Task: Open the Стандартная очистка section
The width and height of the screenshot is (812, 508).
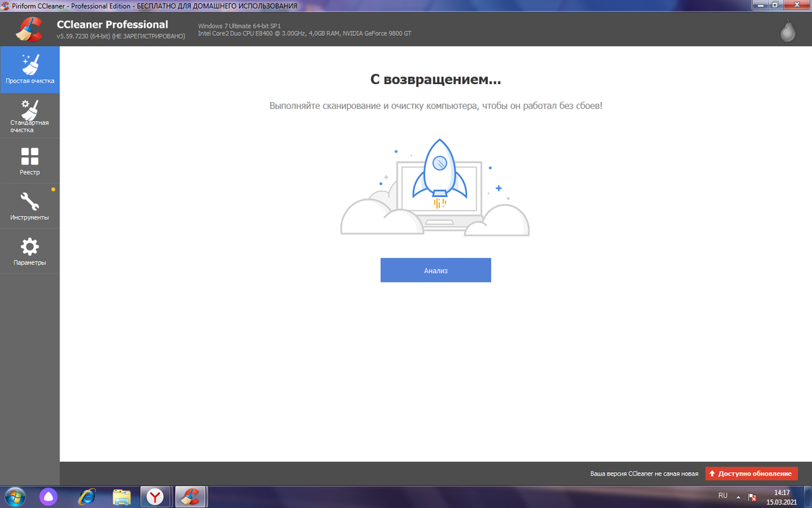Action: coord(30,116)
